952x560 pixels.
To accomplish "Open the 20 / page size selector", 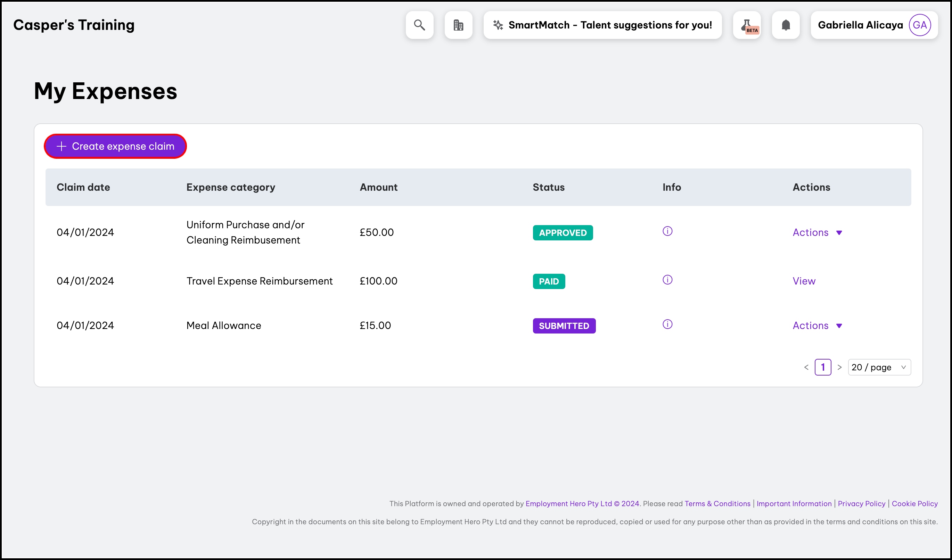I will pyautogui.click(x=879, y=368).
